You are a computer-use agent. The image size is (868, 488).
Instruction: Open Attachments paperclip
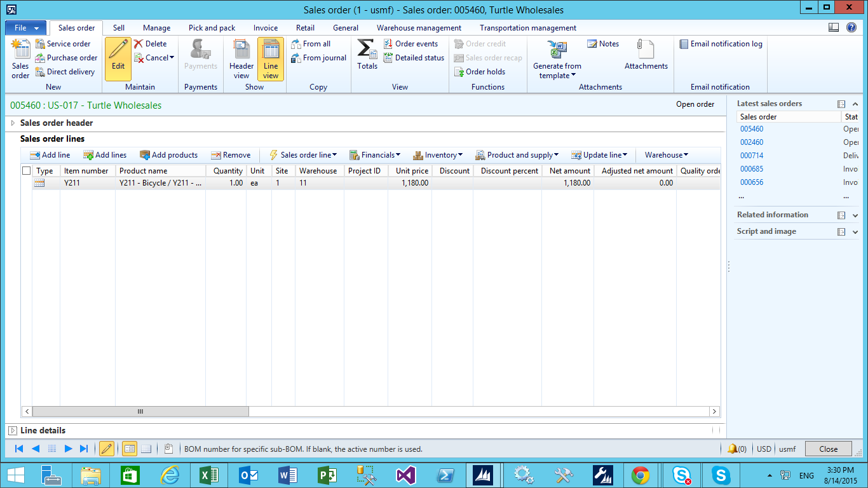pyautogui.click(x=646, y=55)
